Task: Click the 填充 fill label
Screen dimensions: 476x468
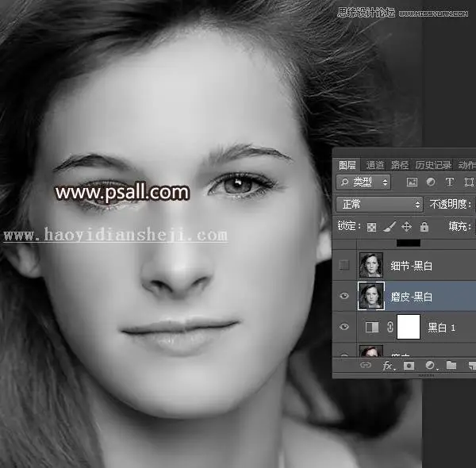Action: (x=459, y=226)
